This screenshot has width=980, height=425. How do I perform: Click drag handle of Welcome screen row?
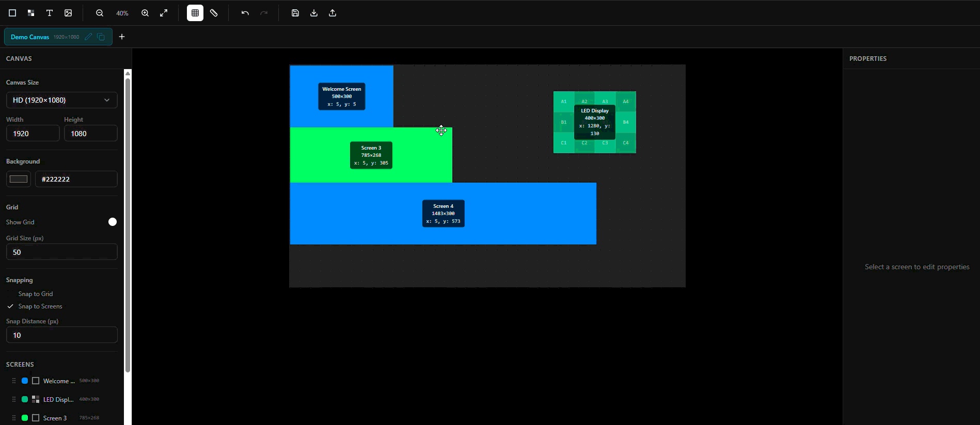tap(14, 381)
